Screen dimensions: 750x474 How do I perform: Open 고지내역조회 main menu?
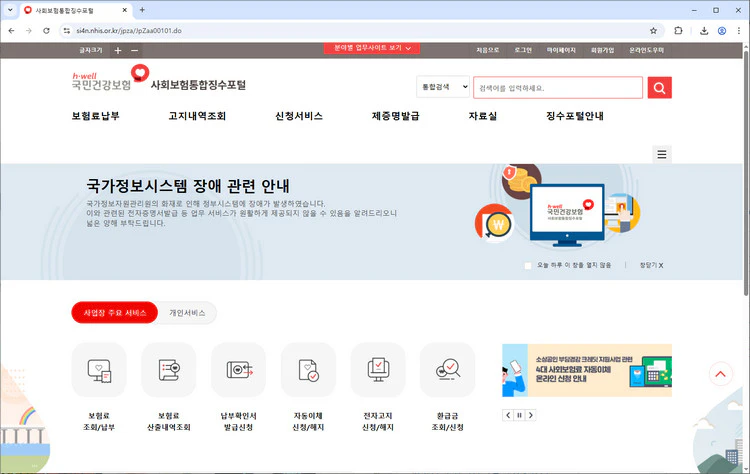(x=197, y=116)
